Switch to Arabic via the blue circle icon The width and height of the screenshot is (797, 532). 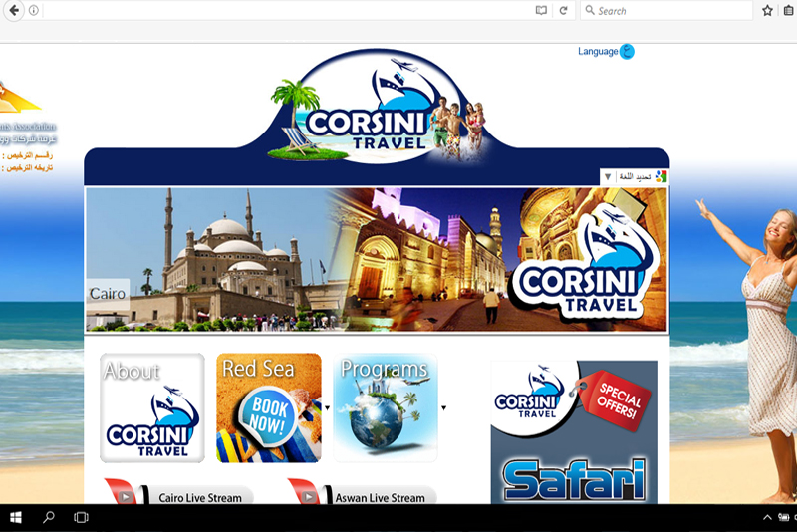coord(628,52)
